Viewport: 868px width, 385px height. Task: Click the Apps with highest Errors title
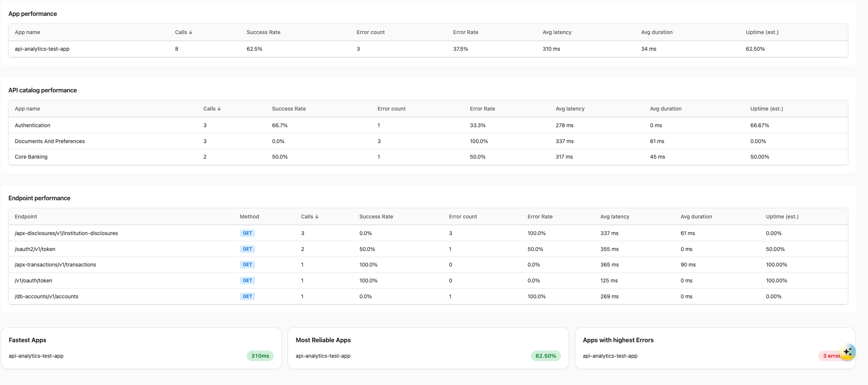click(x=618, y=340)
